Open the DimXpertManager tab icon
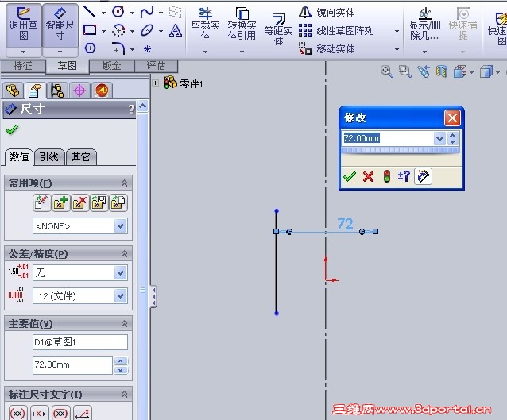 tap(79, 91)
